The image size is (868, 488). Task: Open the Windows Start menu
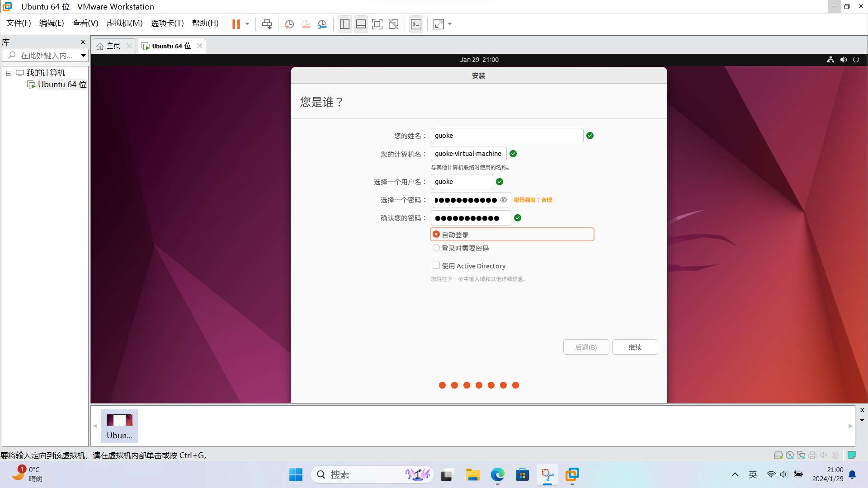tap(296, 475)
